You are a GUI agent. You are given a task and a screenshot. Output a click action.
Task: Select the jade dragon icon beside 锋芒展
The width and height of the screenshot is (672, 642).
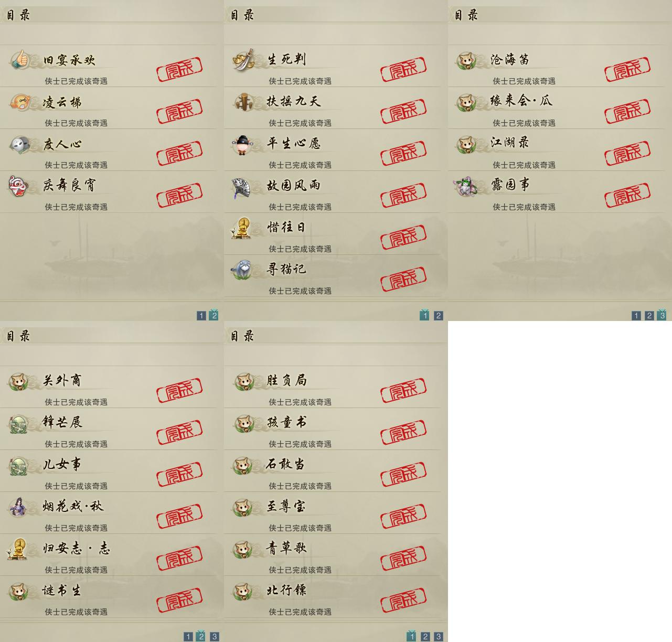[x=18, y=423]
